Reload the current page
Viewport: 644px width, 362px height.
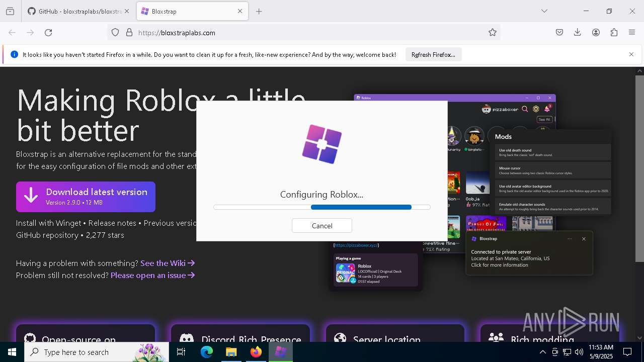pos(48,33)
